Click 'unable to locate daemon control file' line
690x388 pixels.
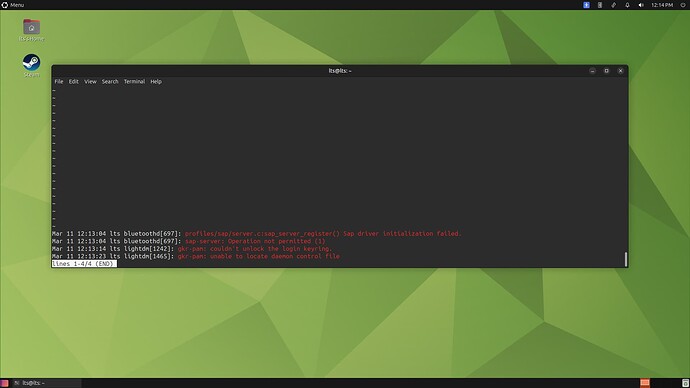tap(196, 256)
